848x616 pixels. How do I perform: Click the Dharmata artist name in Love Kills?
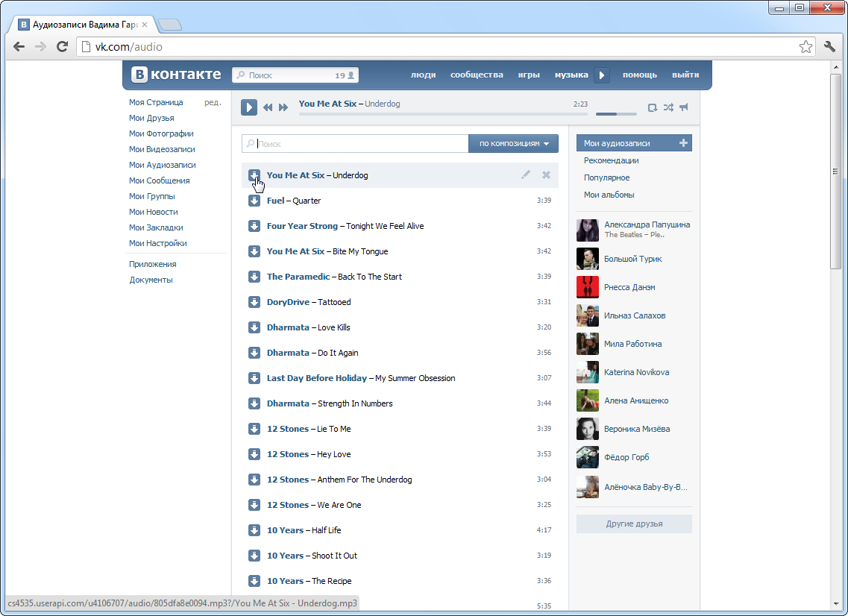click(288, 327)
